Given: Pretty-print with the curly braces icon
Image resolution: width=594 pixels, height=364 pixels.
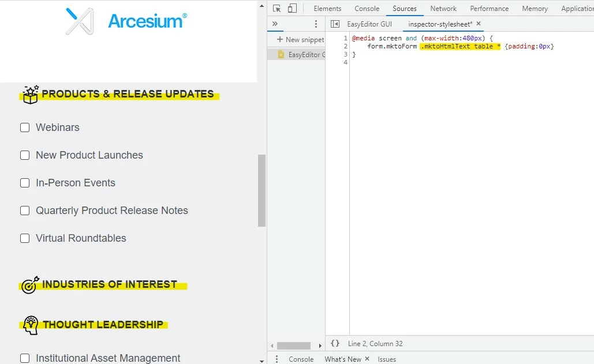Looking at the screenshot, I should click(335, 343).
